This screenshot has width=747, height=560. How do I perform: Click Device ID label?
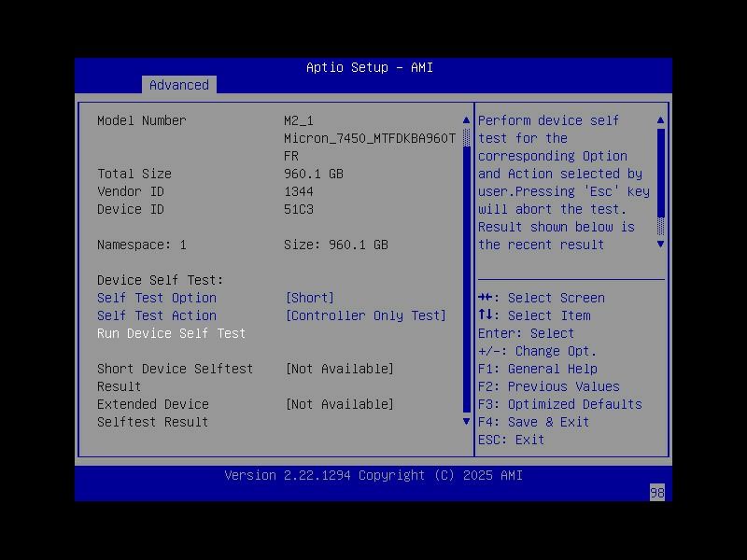(x=131, y=209)
